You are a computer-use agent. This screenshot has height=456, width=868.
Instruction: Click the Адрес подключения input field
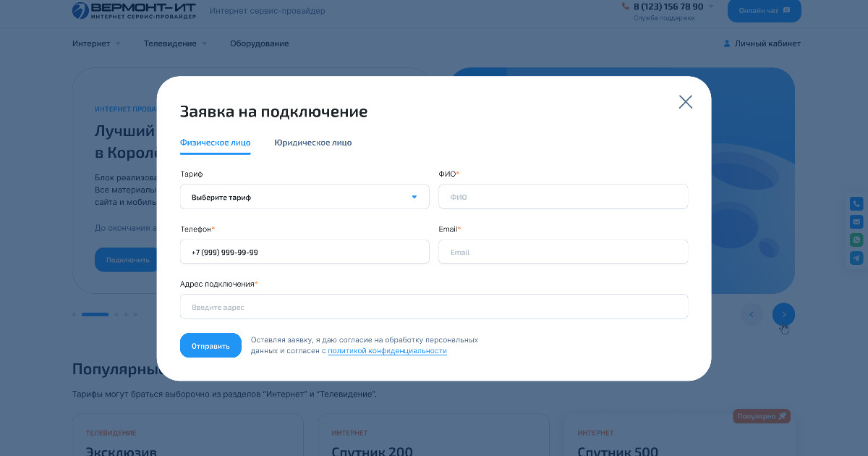pyautogui.click(x=434, y=307)
